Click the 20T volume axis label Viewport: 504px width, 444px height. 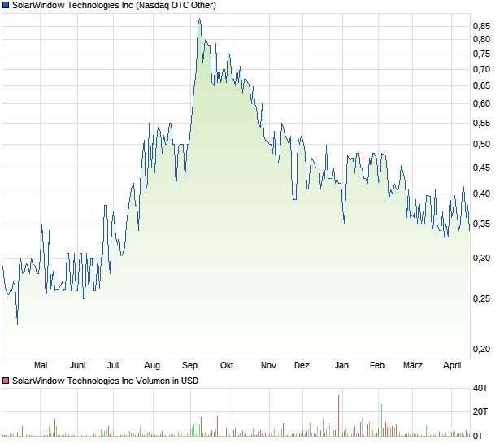point(480,411)
